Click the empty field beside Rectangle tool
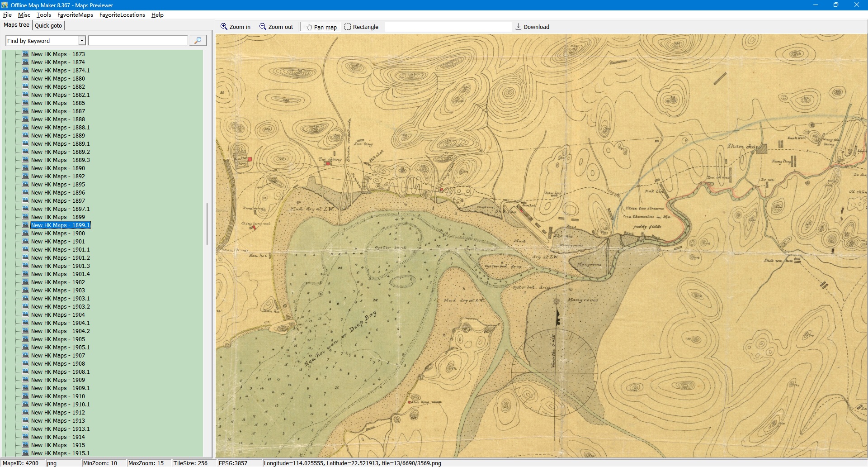868x467 pixels. 448,27
